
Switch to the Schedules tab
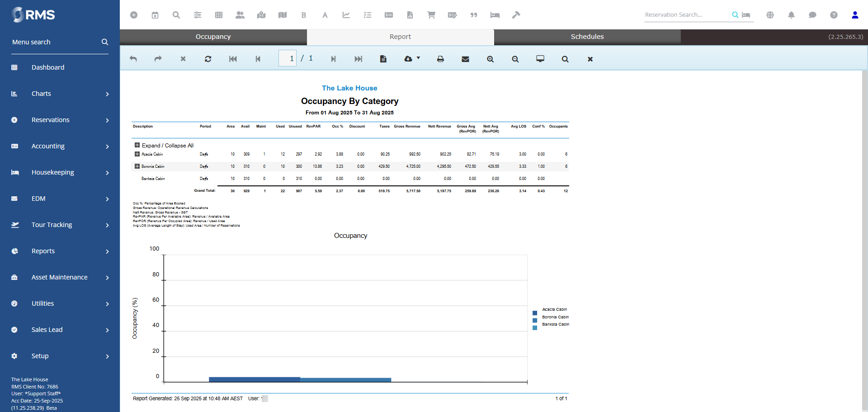coord(587,37)
